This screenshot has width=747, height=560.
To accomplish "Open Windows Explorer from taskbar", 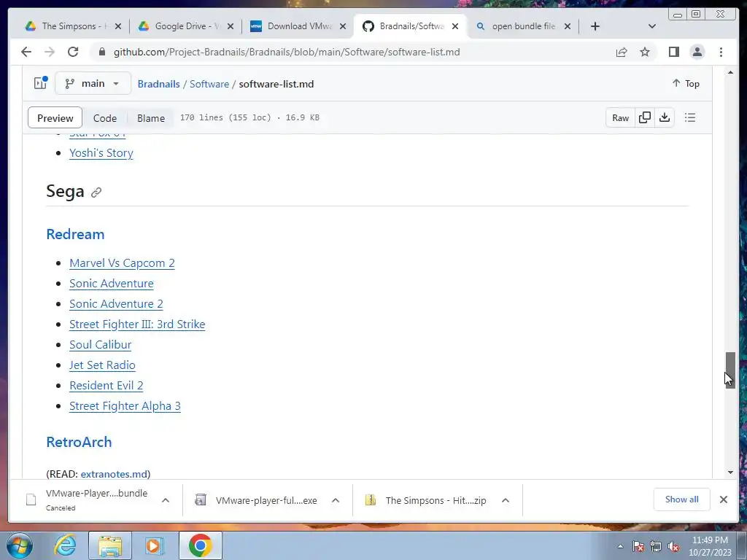I will coord(110,545).
